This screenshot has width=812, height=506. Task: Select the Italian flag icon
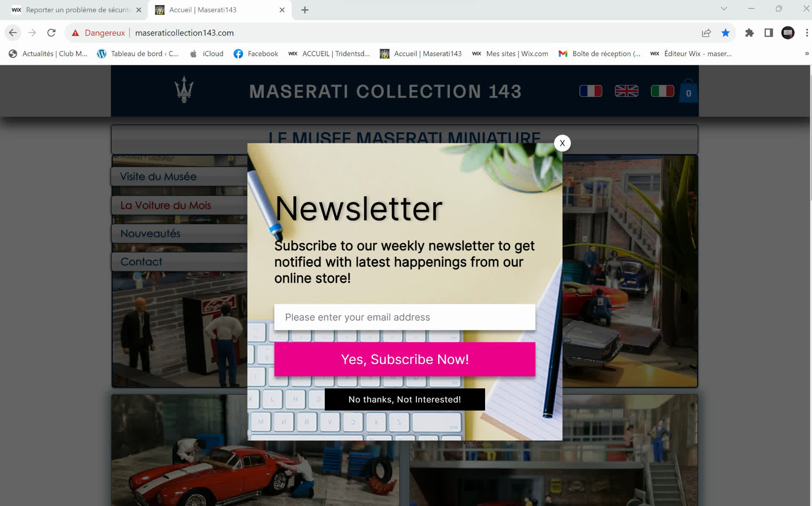click(662, 91)
